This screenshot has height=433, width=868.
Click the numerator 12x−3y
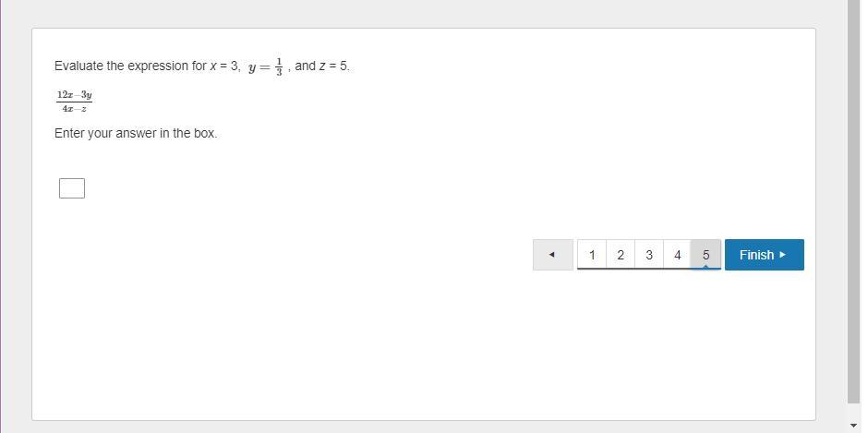[74, 95]
